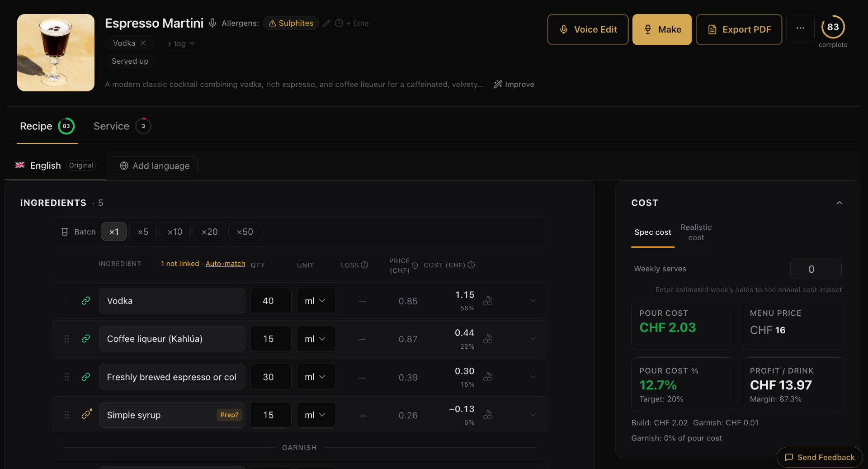Click Send Feedback button
Viewport: 868px width, 469px height.
coord(819,457)
